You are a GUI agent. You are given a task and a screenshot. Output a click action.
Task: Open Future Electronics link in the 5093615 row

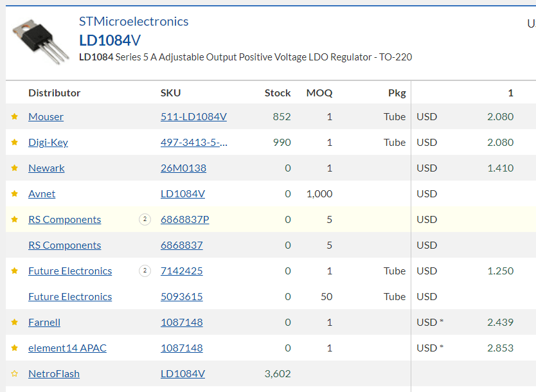70,297
